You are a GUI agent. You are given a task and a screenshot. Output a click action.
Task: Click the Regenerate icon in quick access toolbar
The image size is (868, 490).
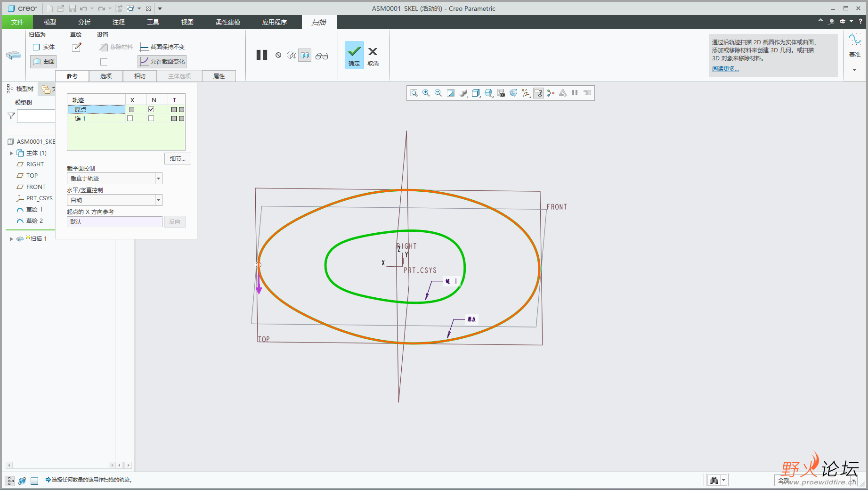pyautogui.click(x=119, y=8)
